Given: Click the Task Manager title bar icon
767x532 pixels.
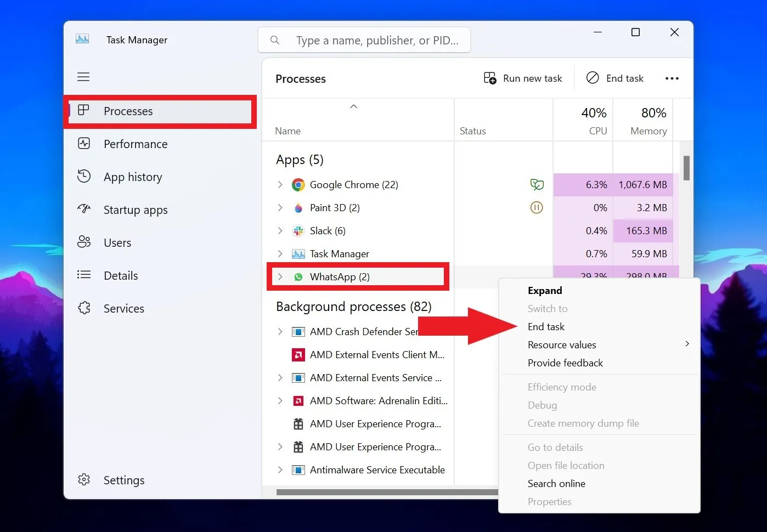Looking at the screenshot, I should pos(82,39).
